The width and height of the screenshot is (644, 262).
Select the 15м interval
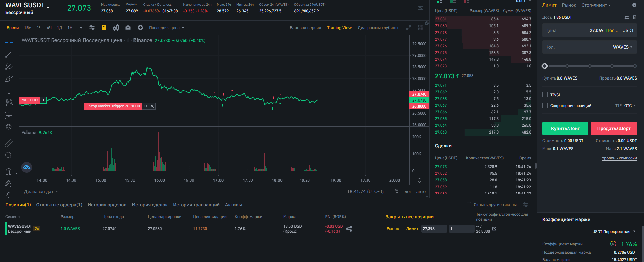pos(28,28)
